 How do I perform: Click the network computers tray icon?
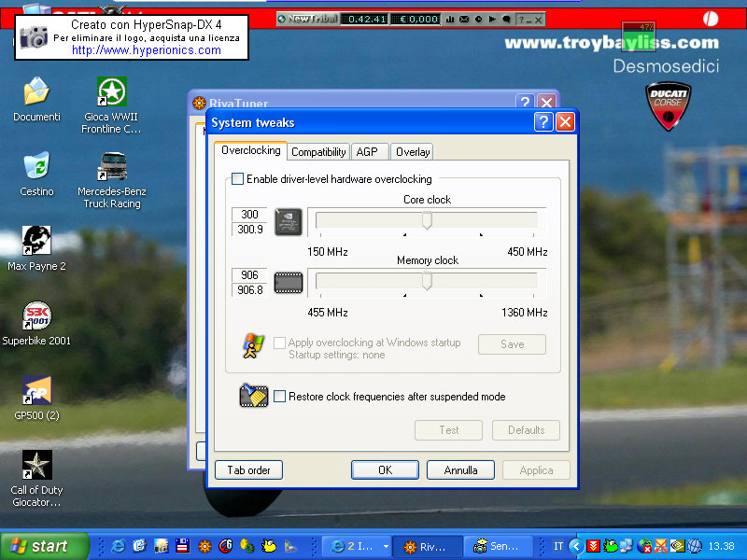(x=627, y=546)
